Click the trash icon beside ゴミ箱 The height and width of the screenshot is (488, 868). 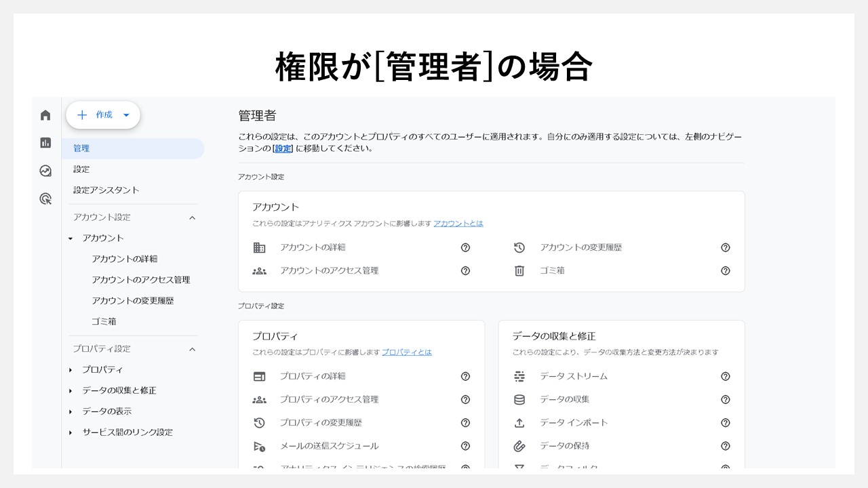[x=519, y=270]
